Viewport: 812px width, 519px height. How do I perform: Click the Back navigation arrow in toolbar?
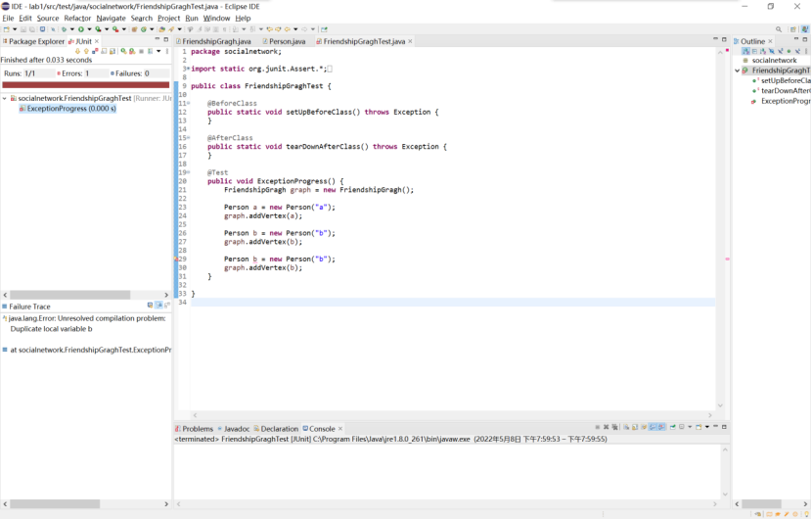coord(288,29)
